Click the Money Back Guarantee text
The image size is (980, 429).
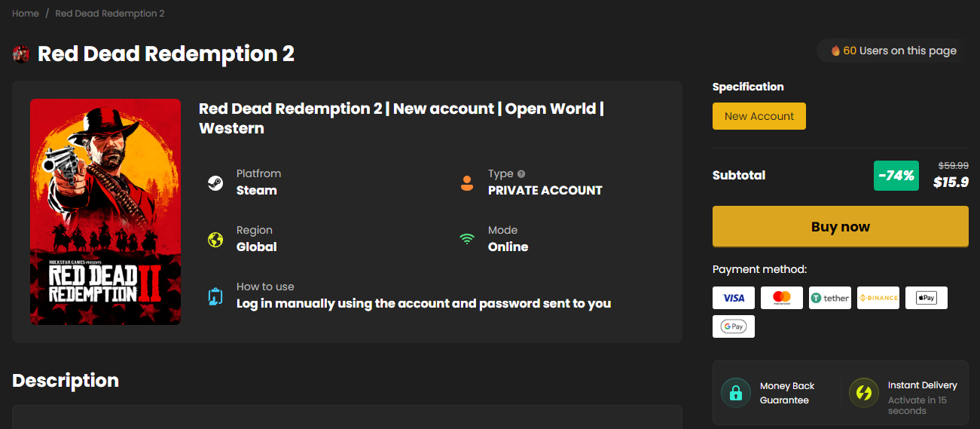tap(787, 393)
